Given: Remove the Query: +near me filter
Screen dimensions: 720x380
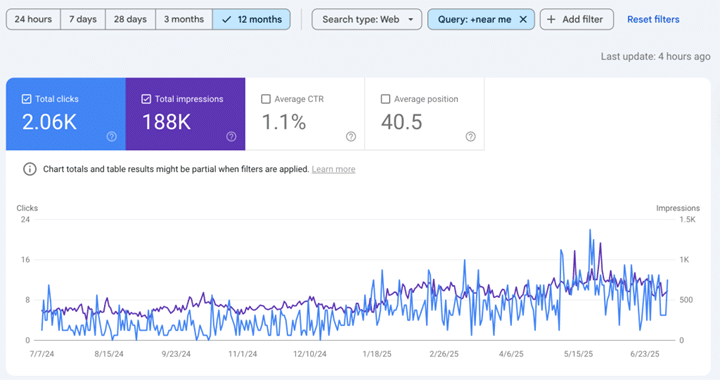Looking at the screenshot, I should point(523,19).
